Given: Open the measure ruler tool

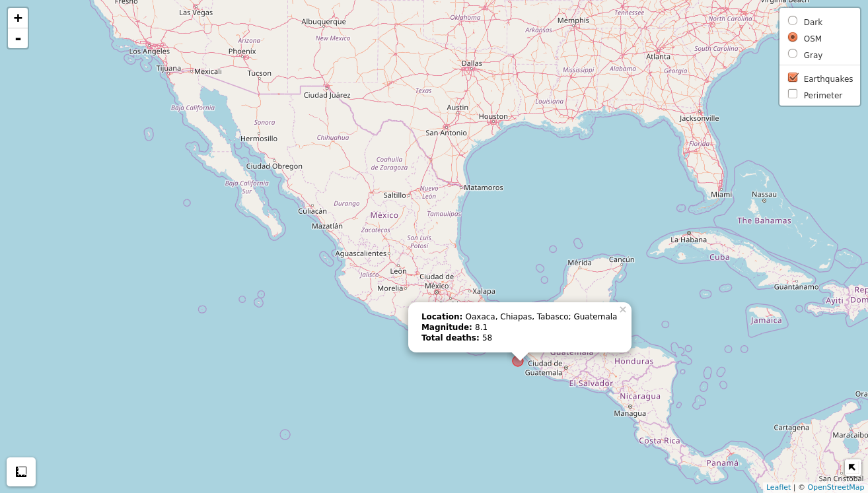Looking at the screenshot, I should coord(21,472).
